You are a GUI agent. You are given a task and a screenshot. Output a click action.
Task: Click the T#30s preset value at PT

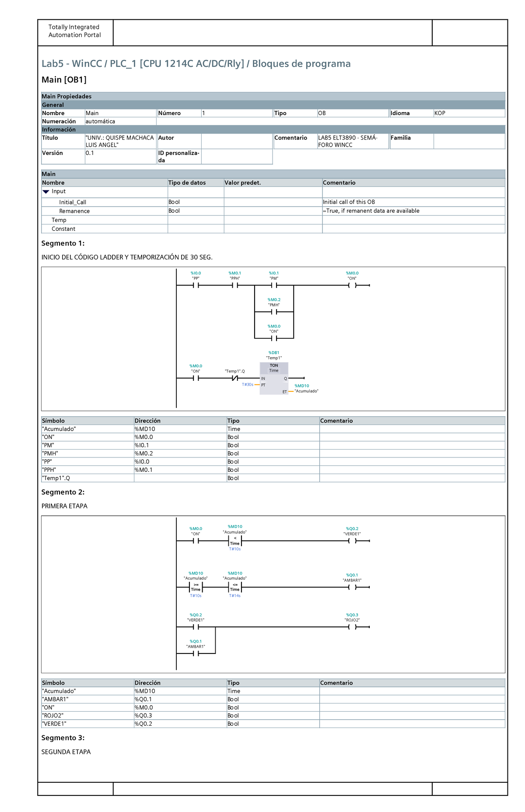pyautogui.click(x=248, y=385)
